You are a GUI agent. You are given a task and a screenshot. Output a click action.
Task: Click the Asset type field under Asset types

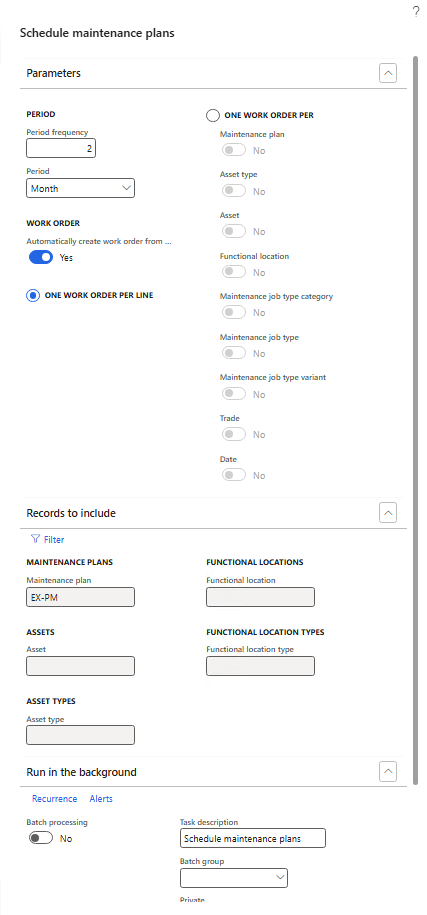(x=80, y=735)
